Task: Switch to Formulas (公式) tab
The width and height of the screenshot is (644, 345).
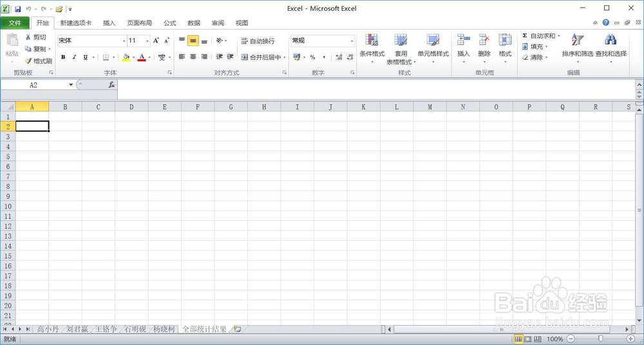Action: [x=170, y=23]
